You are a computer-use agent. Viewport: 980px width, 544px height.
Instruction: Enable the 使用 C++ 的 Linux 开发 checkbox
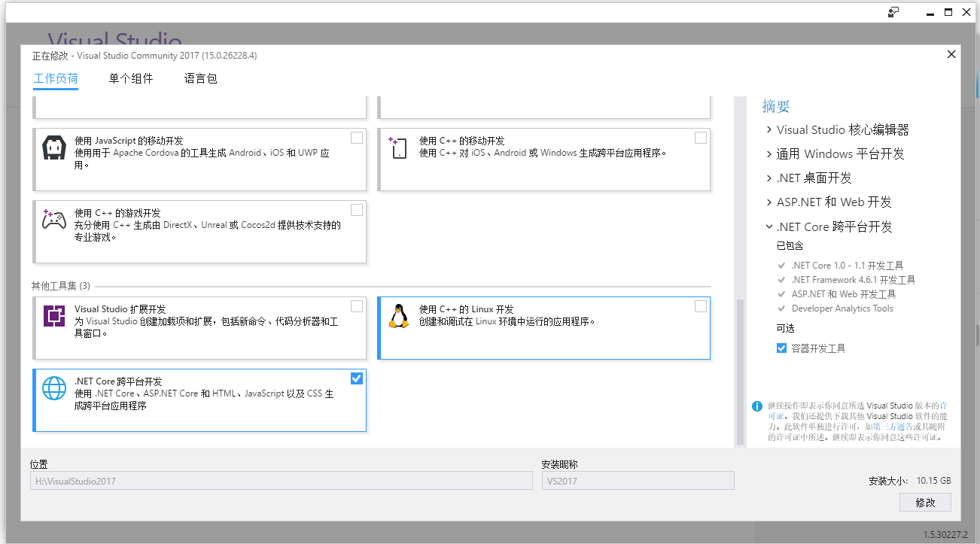click(x=701, y=306)
